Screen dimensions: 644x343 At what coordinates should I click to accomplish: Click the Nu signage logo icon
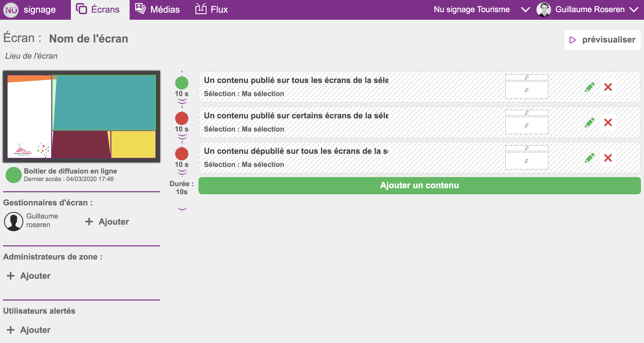click(x=11, y=10)
